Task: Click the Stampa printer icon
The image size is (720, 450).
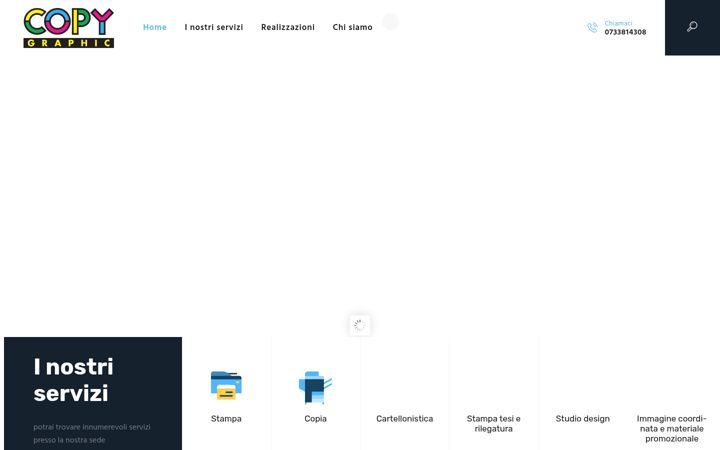Action: [x=226, y=386]
